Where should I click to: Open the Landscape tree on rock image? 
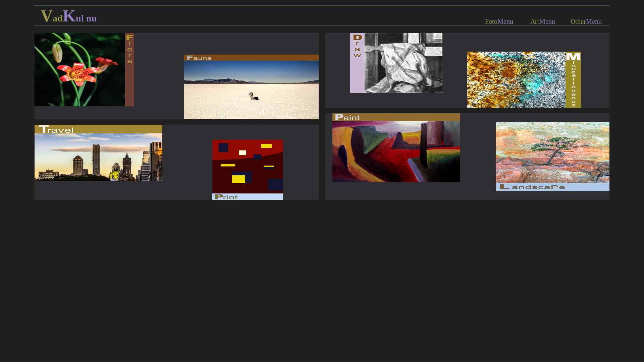(x=552, y=152)
